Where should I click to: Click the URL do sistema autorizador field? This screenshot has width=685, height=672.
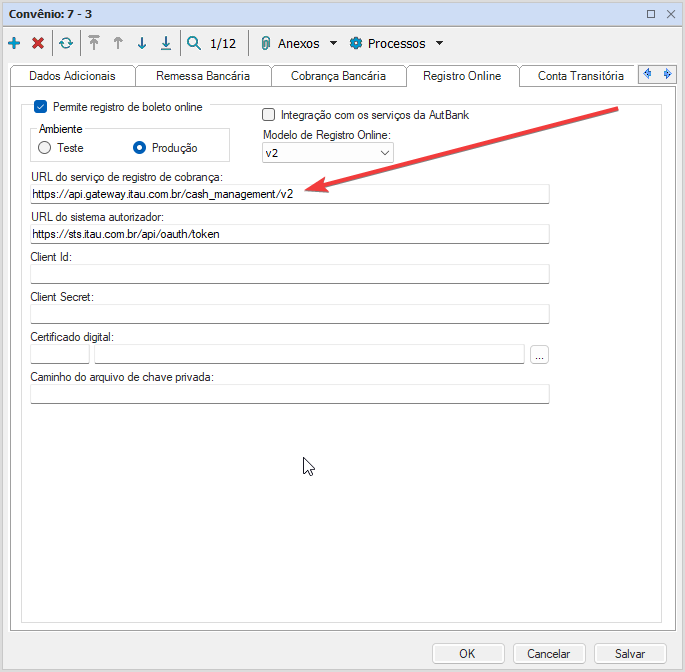pyautogui.click(x=290, y=234)
